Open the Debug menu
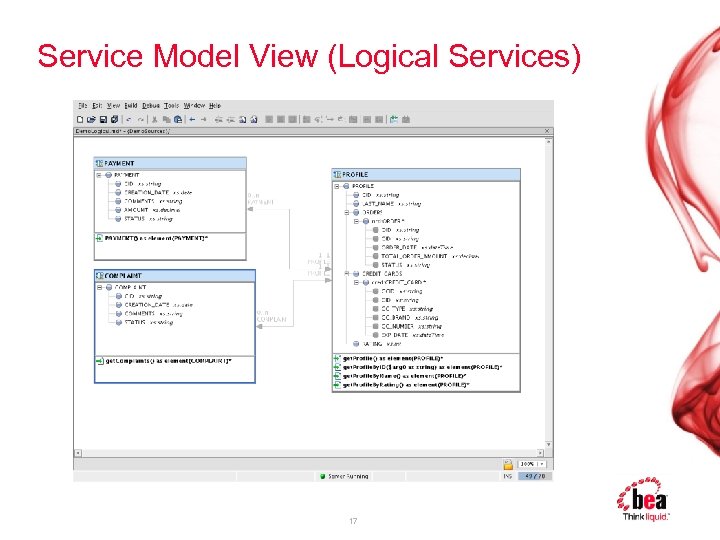The height and width of the screenshot is (540, 720). [x=151, y=106]
